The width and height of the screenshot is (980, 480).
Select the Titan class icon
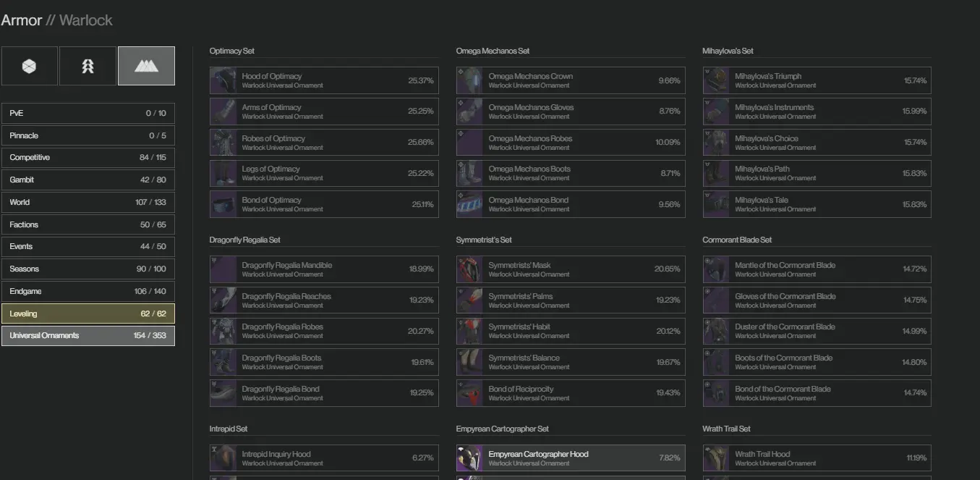[x=29, y=66]
